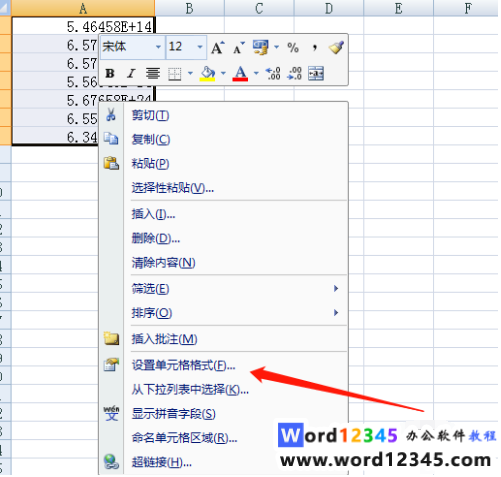Select column F header

pos(467,8)
